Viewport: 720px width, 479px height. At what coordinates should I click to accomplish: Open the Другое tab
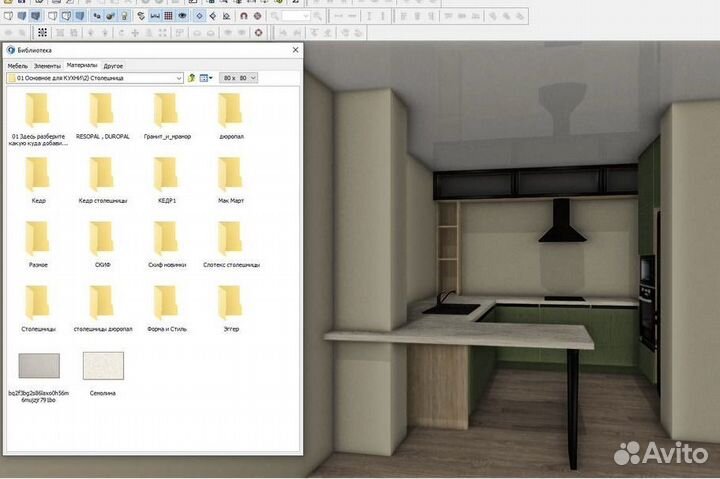[x=113, y=65]
